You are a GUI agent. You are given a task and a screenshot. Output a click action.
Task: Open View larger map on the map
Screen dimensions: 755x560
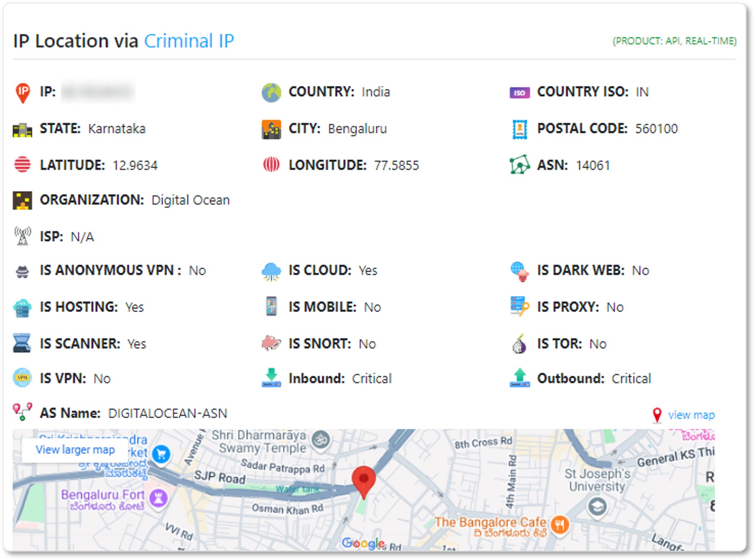[75, 450]
